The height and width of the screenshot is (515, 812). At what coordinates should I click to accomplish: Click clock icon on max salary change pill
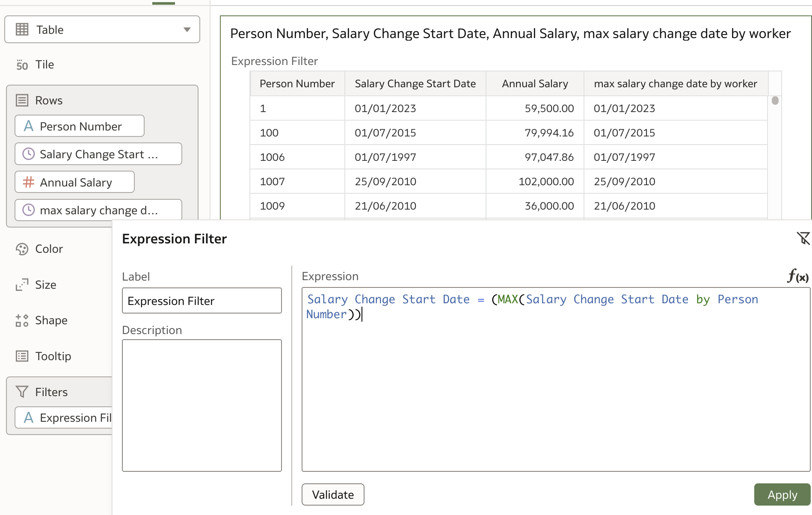pyautogui.click(x=28, y=210)
